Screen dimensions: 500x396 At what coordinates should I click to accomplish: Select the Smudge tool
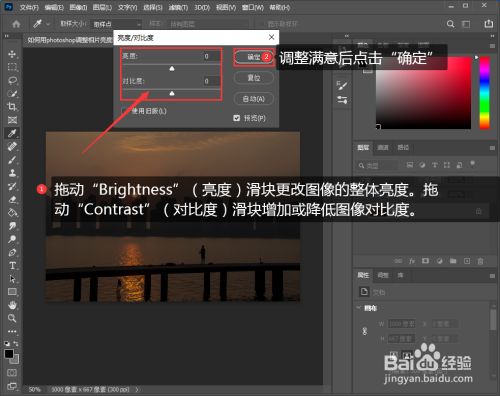12,226
